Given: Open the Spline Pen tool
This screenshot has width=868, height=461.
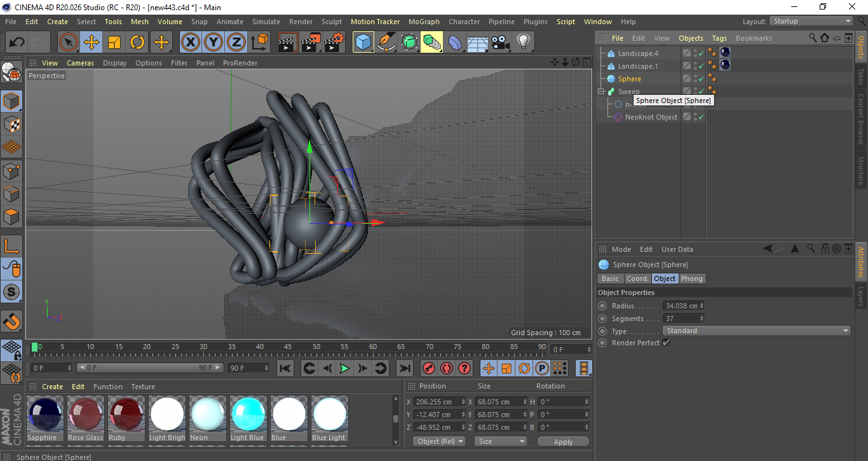Looking at the screenshot, I should point(386,43).
